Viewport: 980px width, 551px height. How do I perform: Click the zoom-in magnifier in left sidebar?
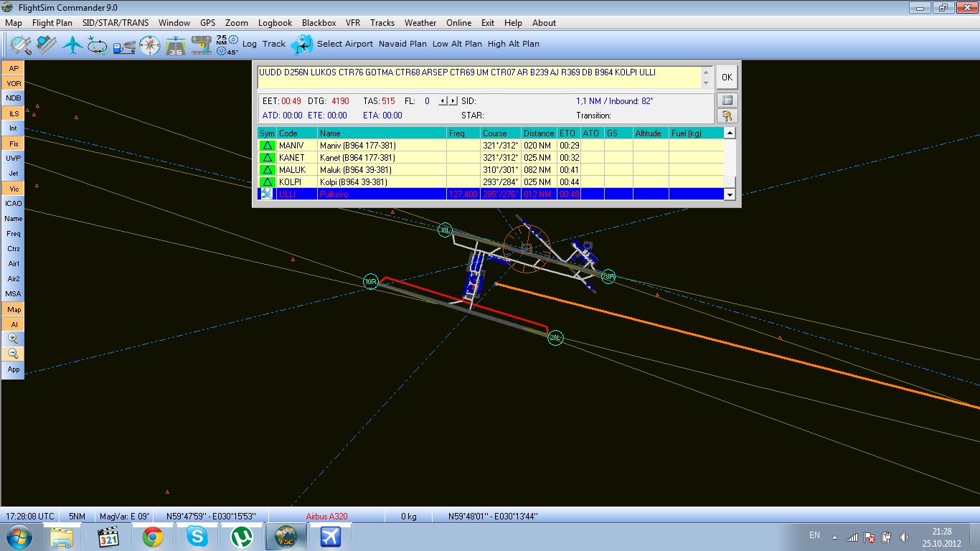pyautogui.click(x=14, y=339)
